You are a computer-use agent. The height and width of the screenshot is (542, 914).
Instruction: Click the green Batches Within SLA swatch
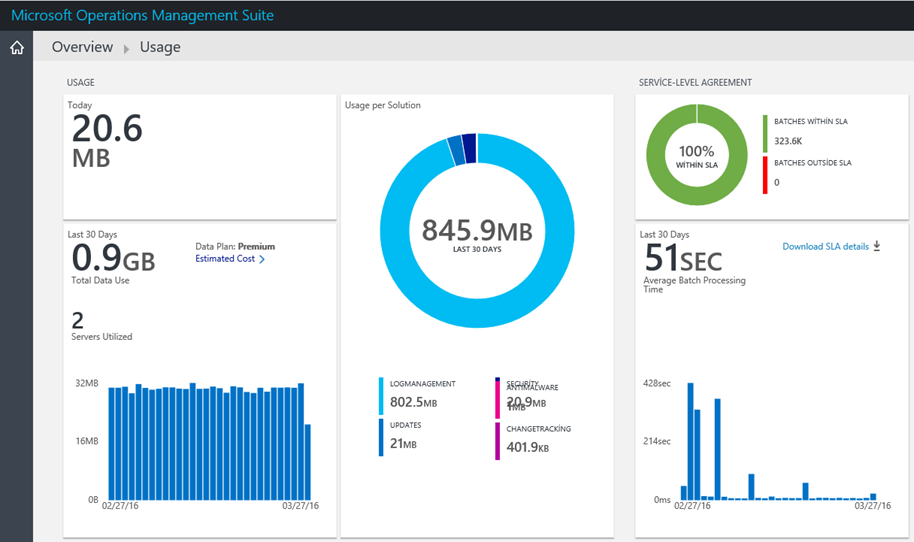[x=765, y=133]
